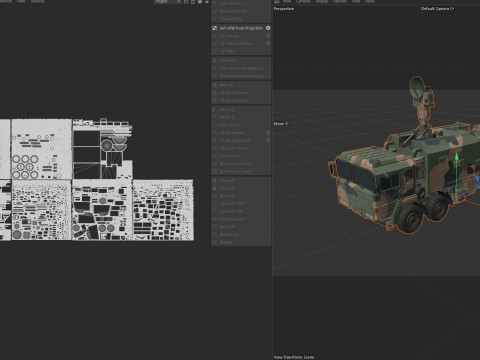The height and width of the screenshot is (360, 480).
Task: Select Mirror U command
Action: coord(241,110)
